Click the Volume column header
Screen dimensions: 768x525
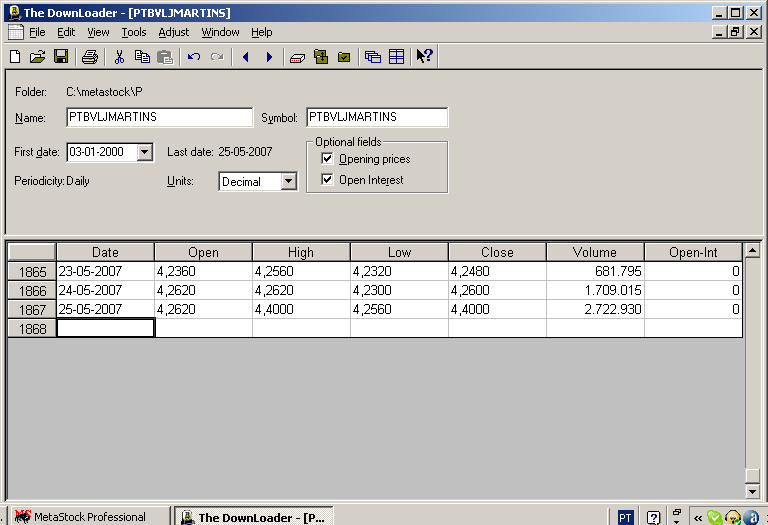(x=595, y=252)
